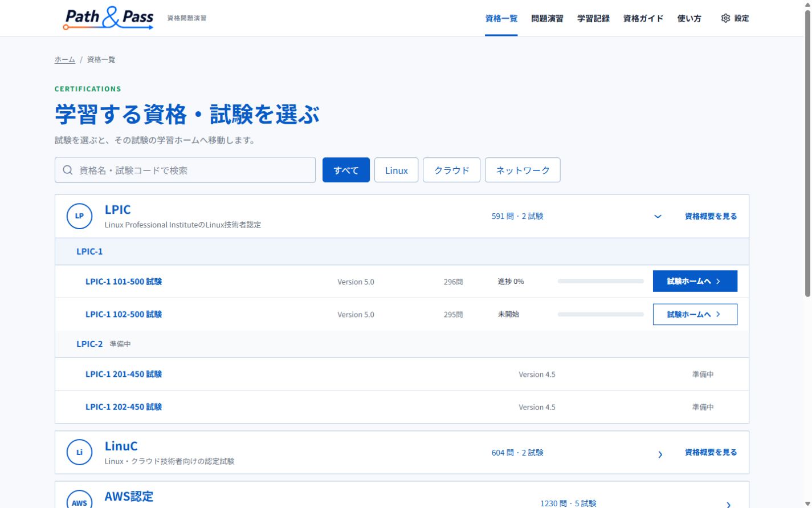Open the 資格ガイド tab
This screenshot has height=508, width=812.
click(x=643, y=18)
